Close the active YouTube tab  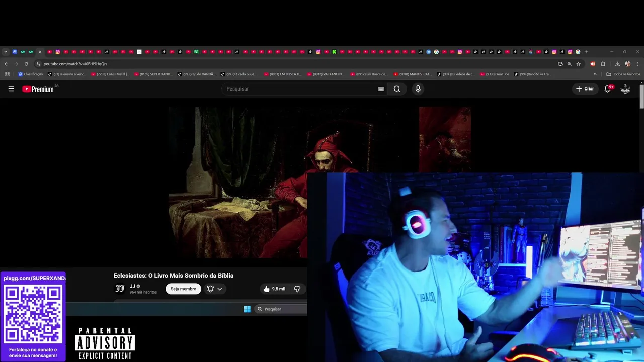[40, 52]
